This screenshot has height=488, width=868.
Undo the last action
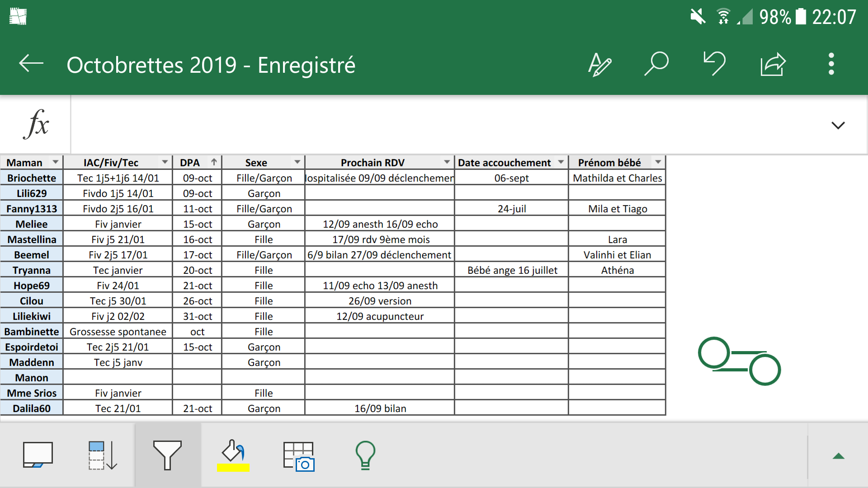click(714, 64)
